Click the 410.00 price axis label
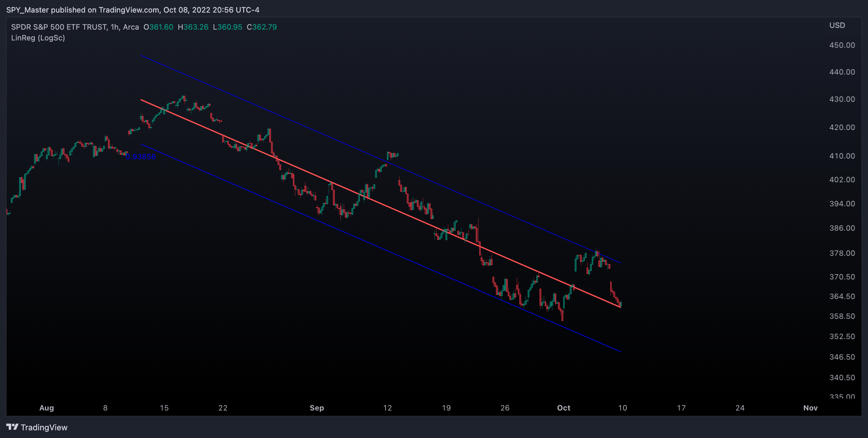The image size is (868, 438). (842, 156)
